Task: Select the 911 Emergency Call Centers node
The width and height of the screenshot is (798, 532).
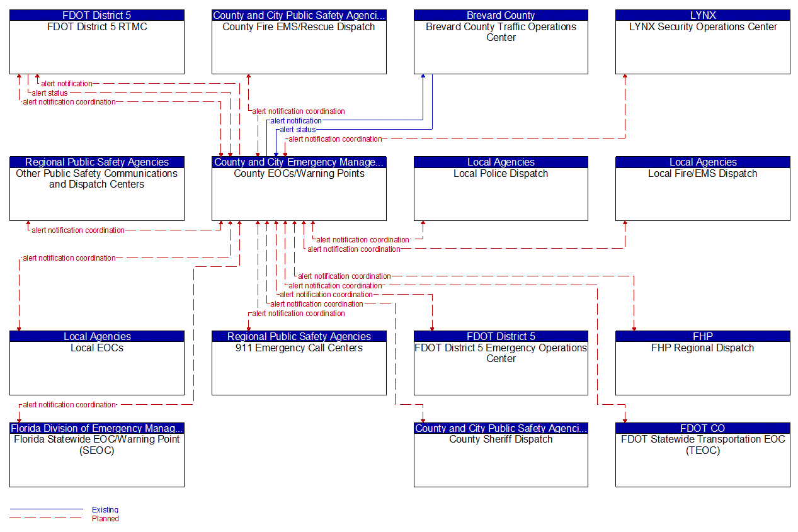Action: point(299,363)
